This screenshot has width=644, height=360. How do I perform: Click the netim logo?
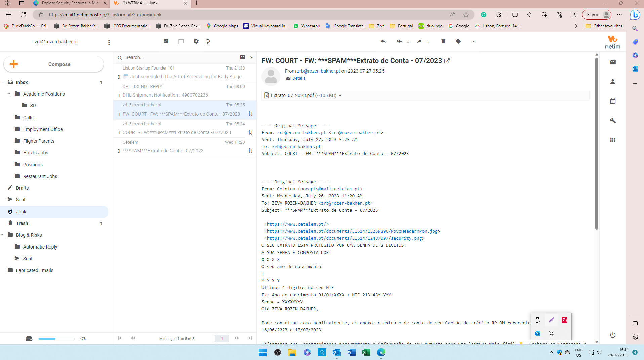(x=613, y=42)
